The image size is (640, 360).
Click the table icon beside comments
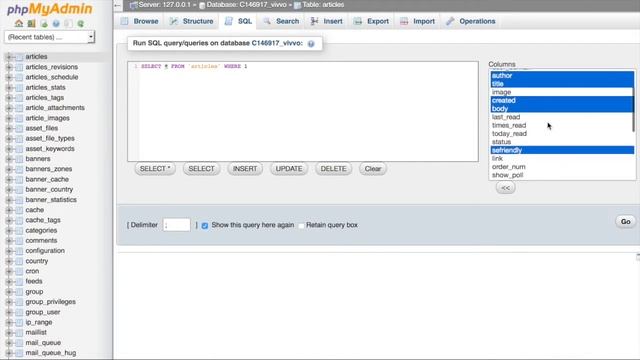[19, 240]
